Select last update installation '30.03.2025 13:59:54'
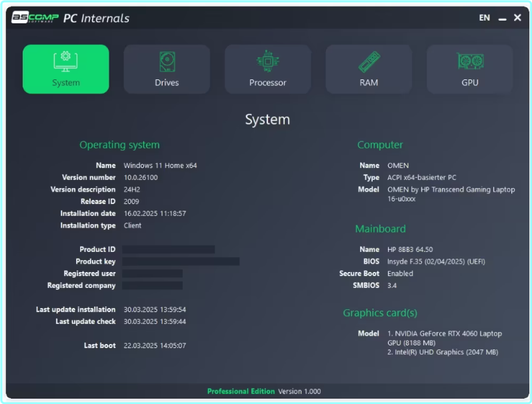This screenshot has height=404, width=532. (x=155, y=309)
